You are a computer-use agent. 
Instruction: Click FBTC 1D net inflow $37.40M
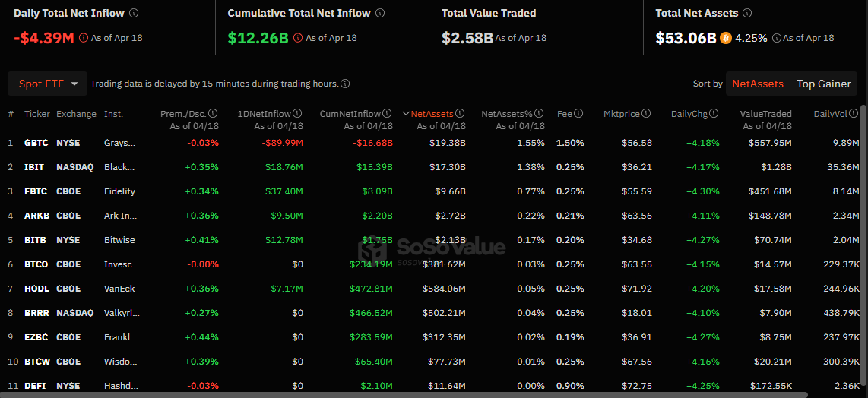(x=284, y=191)
